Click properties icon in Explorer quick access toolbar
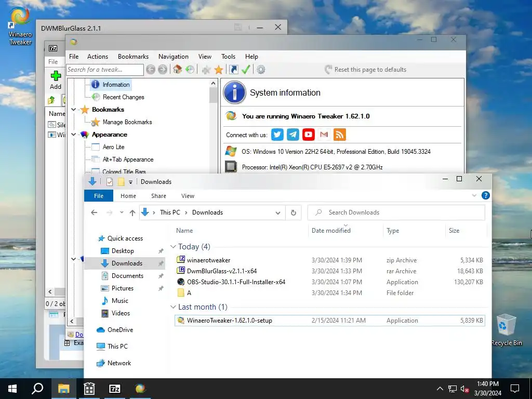 109,182
